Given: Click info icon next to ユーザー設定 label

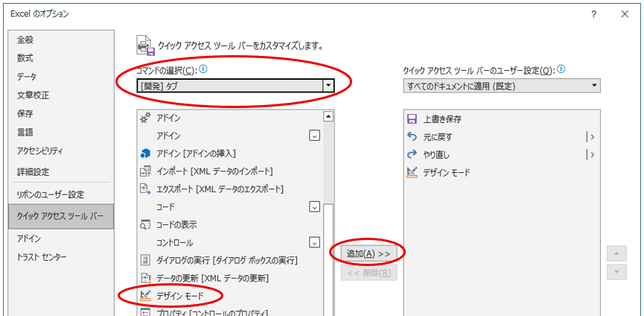Looking at the screenshot, I should point(562,69).
